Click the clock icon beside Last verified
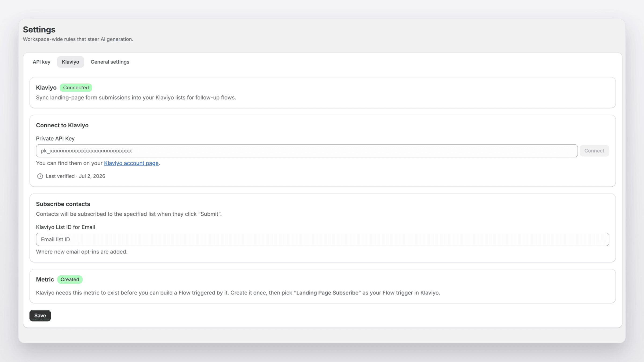This screenshot has width=644, height=362. (x=40, y=176)
